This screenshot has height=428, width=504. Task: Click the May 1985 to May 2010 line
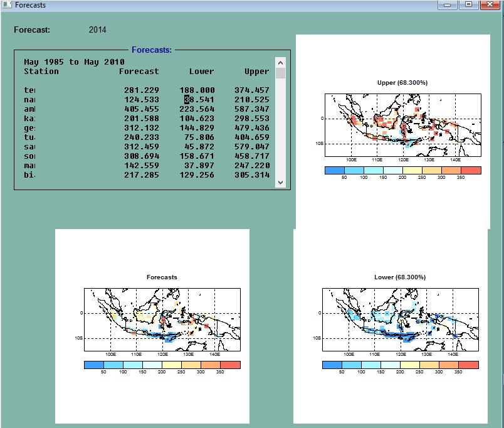[x=74, y=62]
